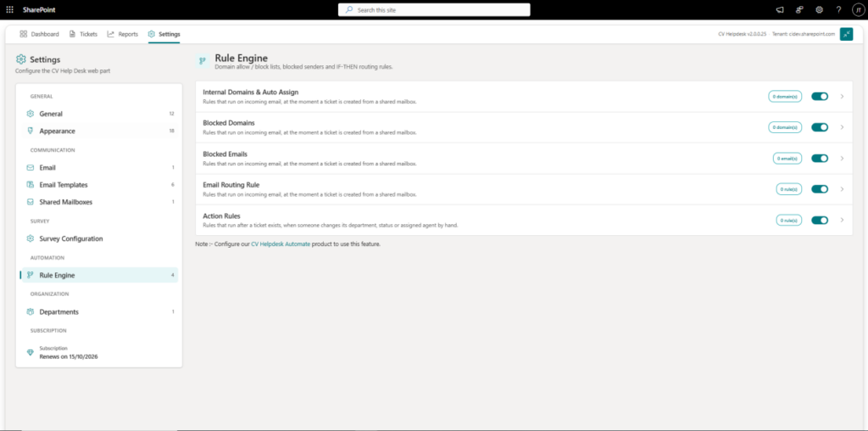Click the collapse fullscreen teal button
868x431 pixels.
click(847, 34)
